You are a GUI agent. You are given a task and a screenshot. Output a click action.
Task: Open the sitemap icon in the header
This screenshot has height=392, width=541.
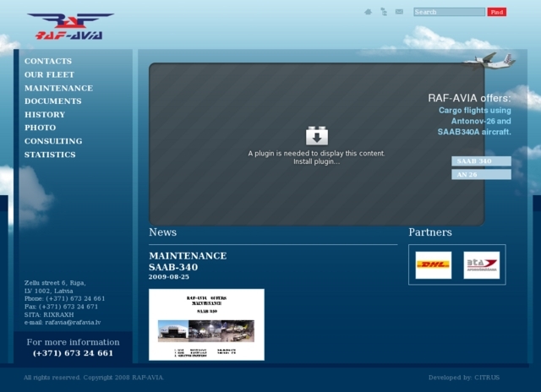pyautogui.click(x=384, y=12)
